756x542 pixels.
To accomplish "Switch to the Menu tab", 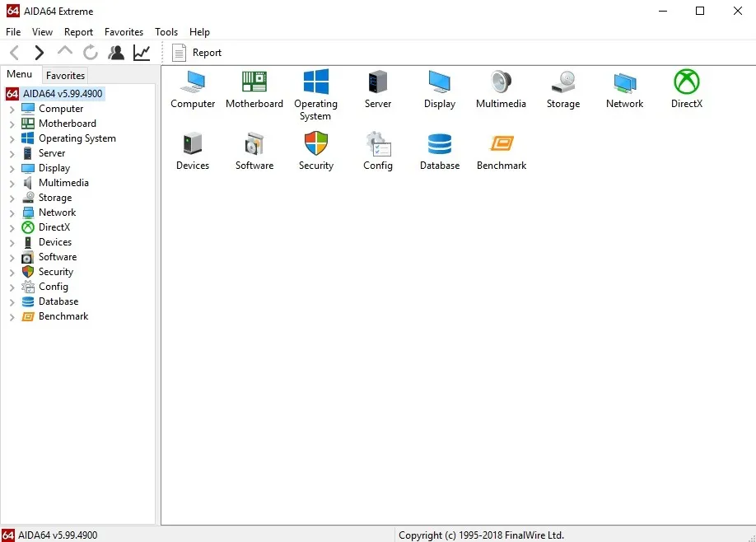I will (19, 74).
